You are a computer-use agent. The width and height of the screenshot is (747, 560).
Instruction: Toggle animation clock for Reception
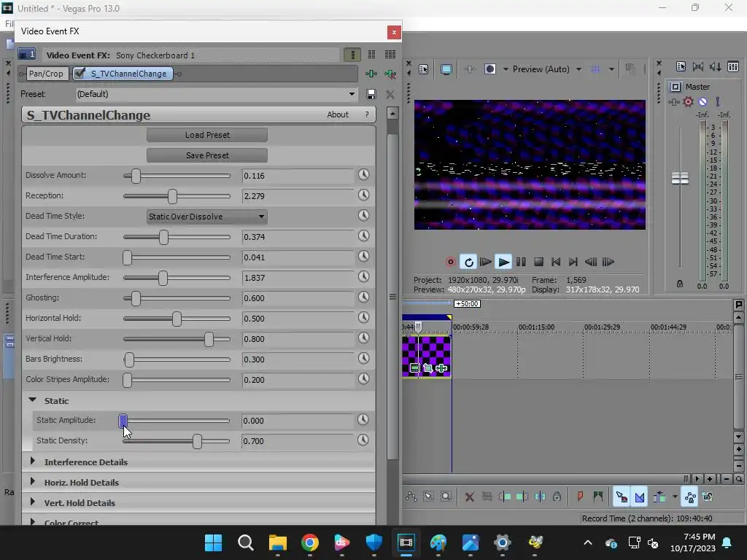(x=363, y=195)
